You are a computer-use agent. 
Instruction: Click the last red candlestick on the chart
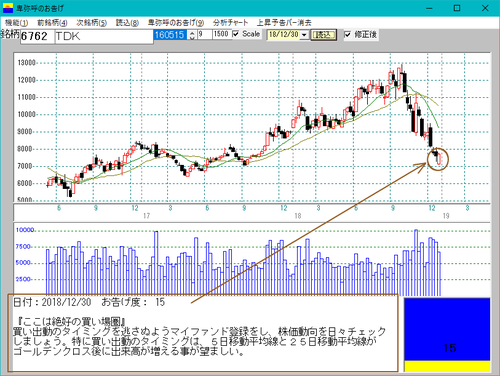pos(439,159)
